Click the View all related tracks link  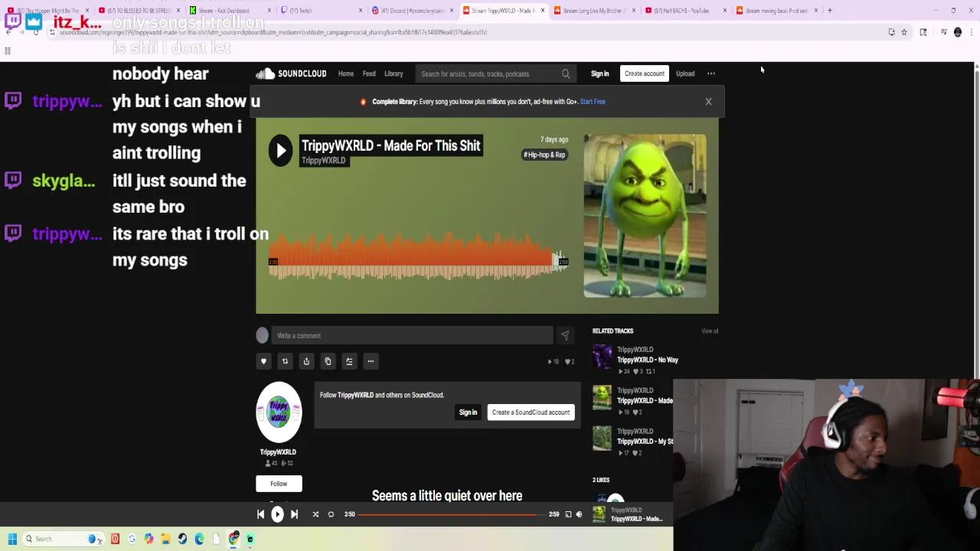pos(710,331)
